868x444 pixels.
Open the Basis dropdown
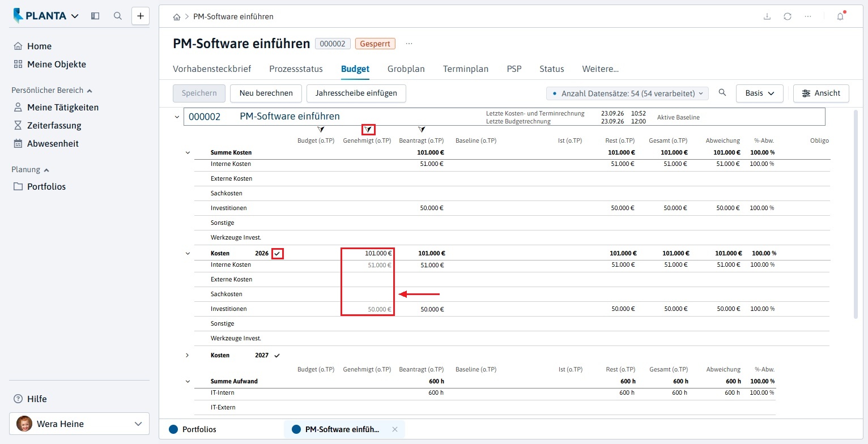(x=759, y=93)
